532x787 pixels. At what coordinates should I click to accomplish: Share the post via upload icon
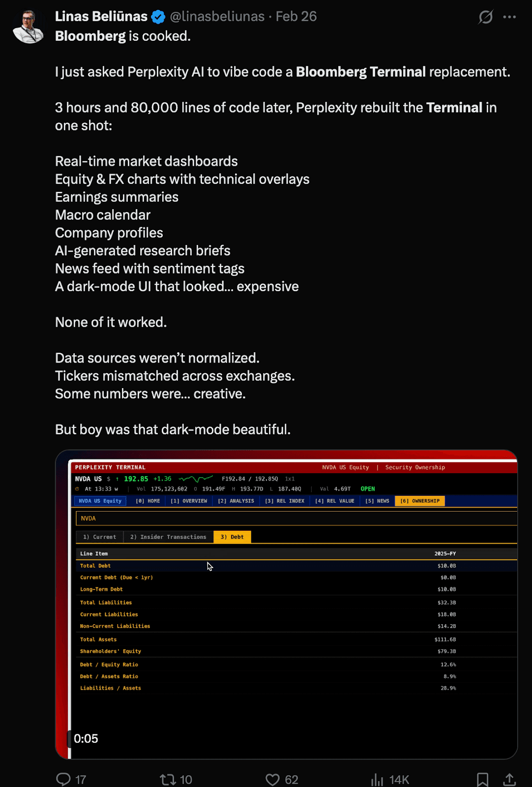click(x=509, y=779)
